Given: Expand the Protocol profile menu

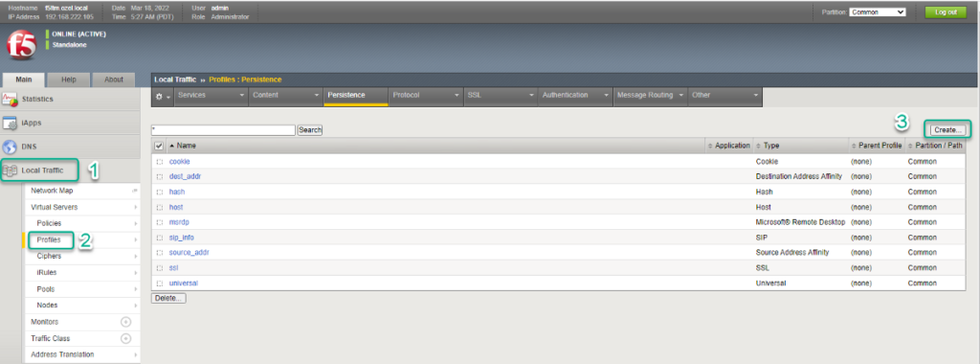Looking at the screenshot, I should pyautogui.click(x=425, y=96).
